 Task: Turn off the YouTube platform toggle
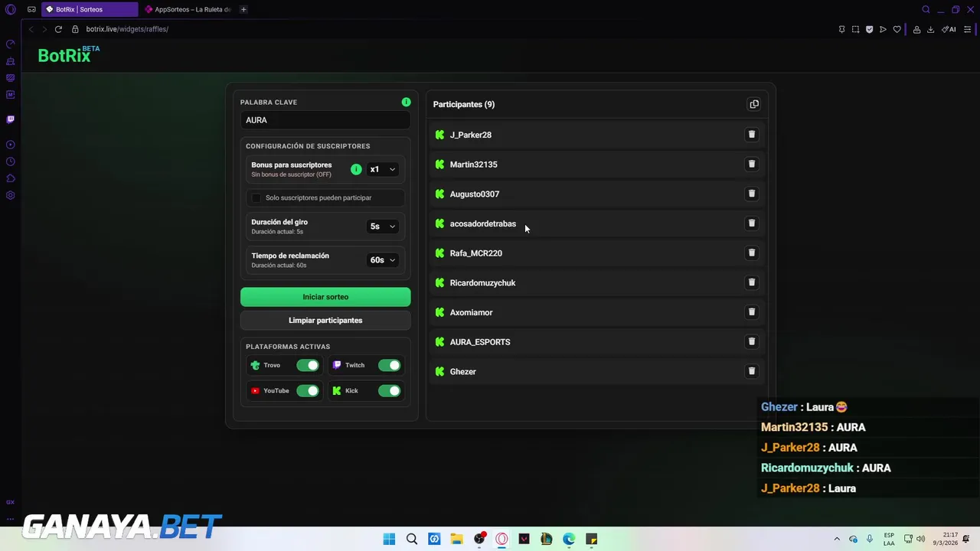(308, 391)
